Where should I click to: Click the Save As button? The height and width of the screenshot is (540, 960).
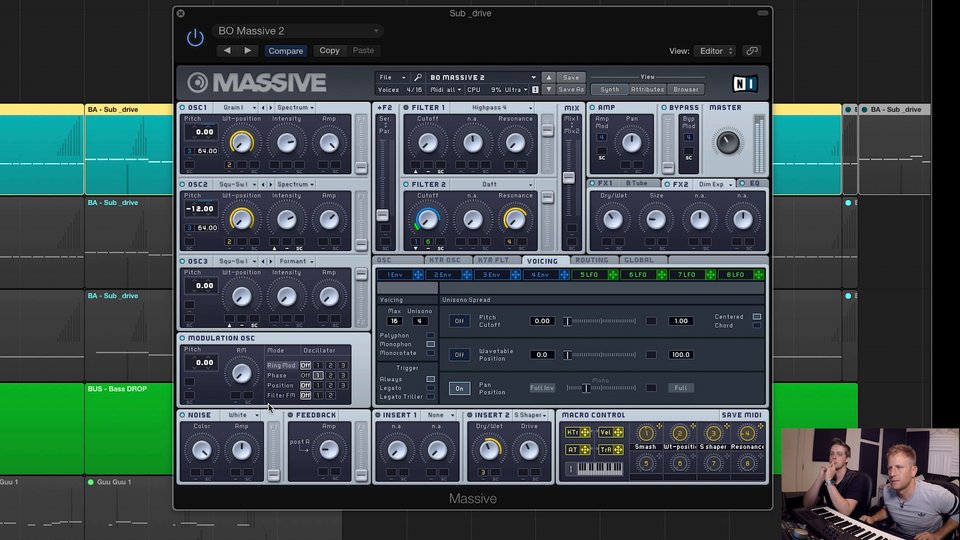571,89
